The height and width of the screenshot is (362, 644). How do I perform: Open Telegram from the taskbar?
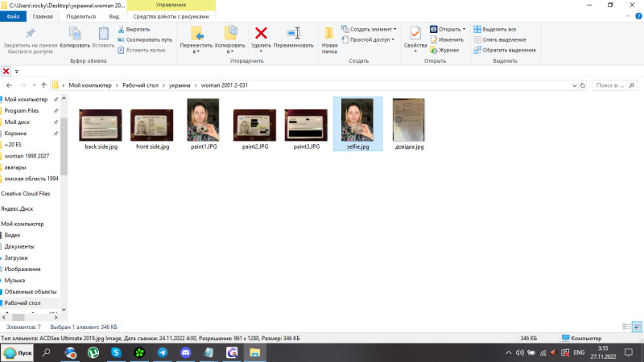(163, 352)
